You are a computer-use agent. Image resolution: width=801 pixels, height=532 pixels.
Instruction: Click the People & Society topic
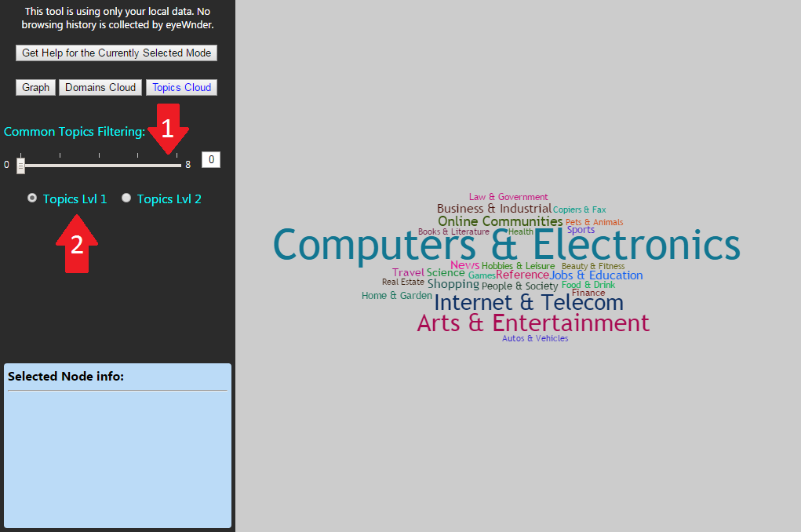pos(519,286)
